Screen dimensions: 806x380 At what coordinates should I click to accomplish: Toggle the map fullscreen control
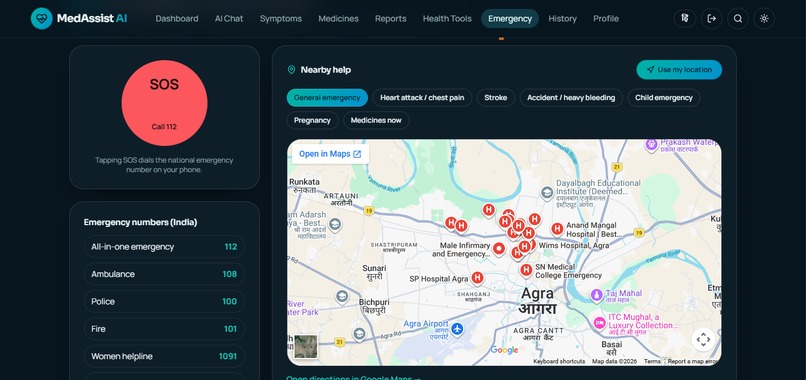click(x=703, y=339)
